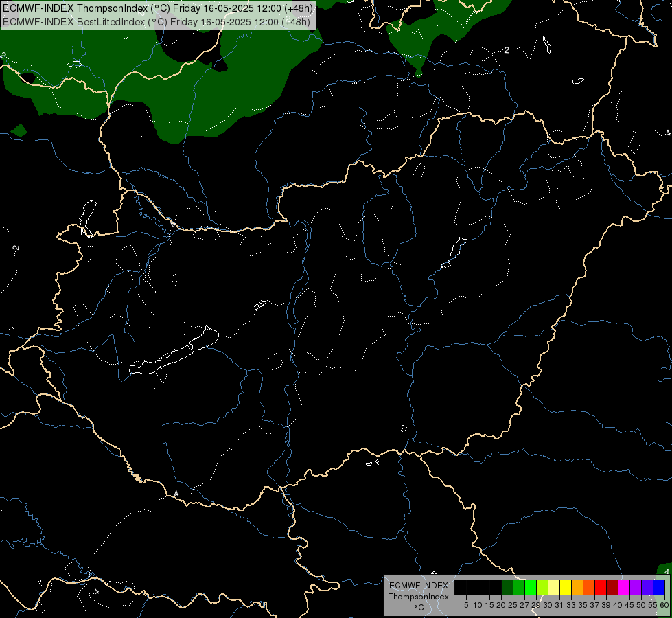Screen dimensions: 672x618
Task: Select the yellow-green 29–30 legend swatch
Action: [x=542, y=588]
